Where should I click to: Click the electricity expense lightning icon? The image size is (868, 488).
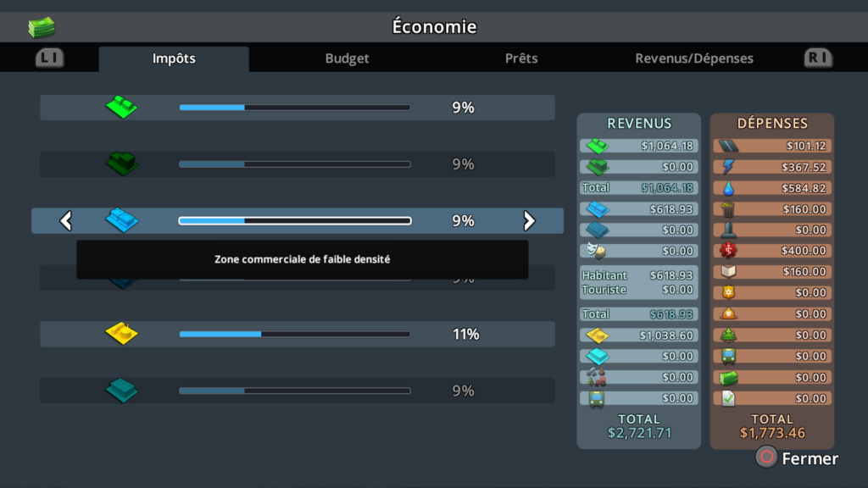[728, 167]
